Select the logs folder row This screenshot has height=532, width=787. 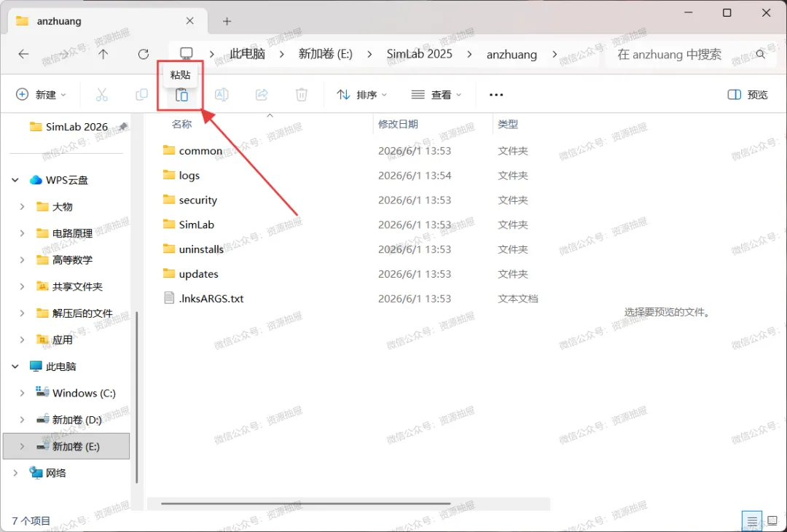(348, 175)
